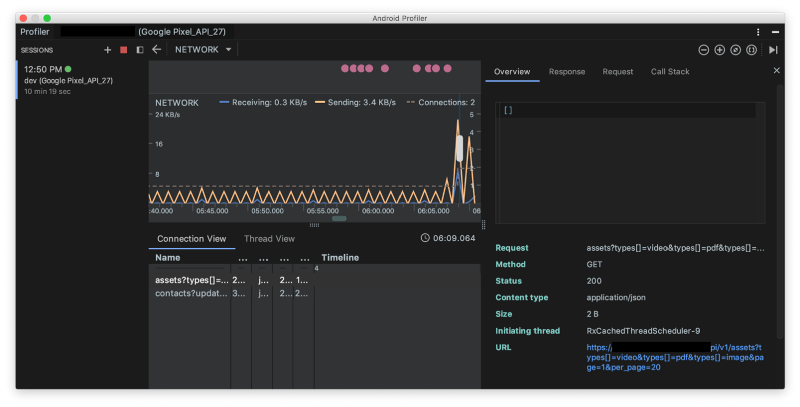Start a new profiling session with plus icon
This screenshot has width=800, height=407.
107,49
